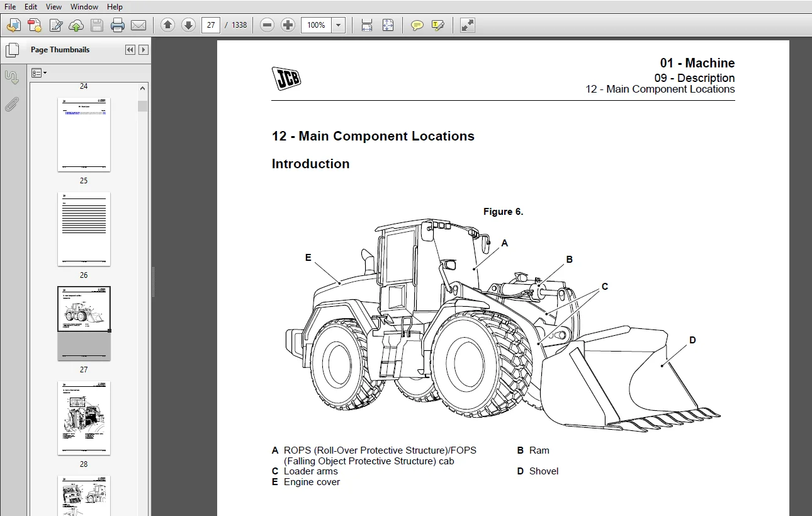Click the Read Mode expand icon
812x516 pixels.
point(467,25)
